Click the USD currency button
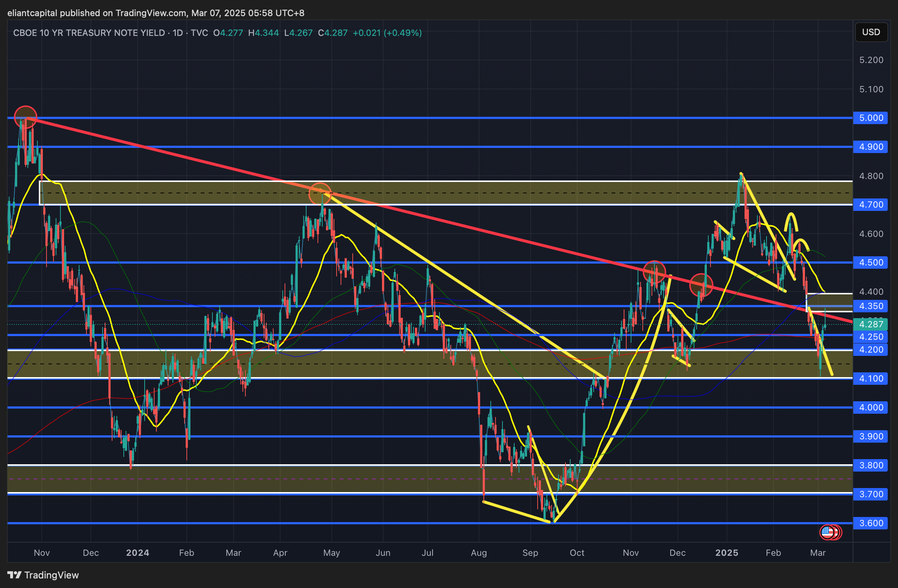The image size is (898, 588). pos(871,32)
